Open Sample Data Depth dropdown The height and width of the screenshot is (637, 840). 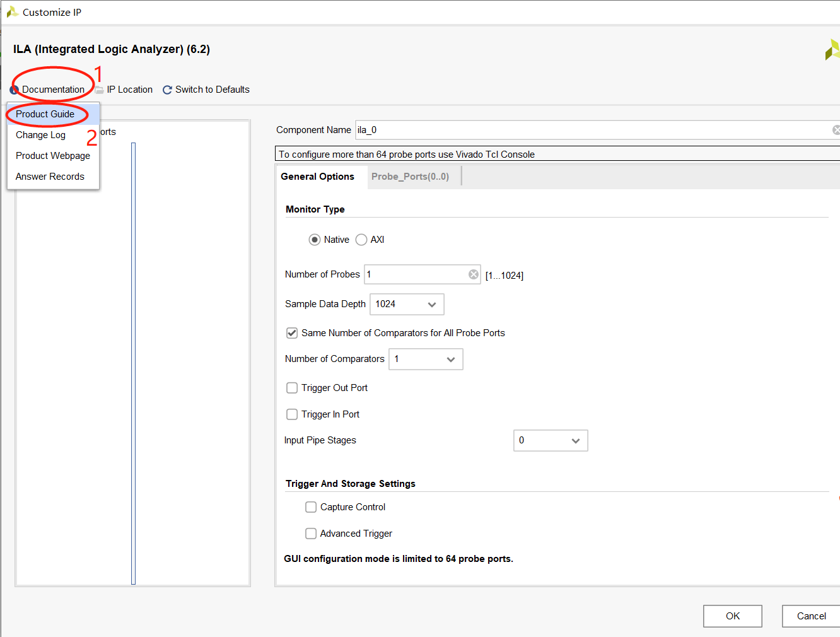point(407,304)
